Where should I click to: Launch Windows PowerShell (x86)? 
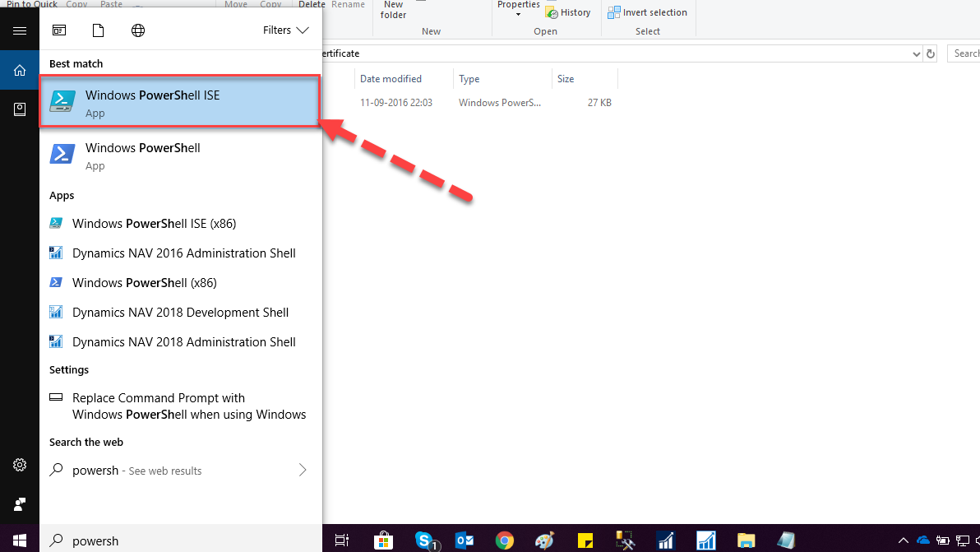[x=180, y=282]
